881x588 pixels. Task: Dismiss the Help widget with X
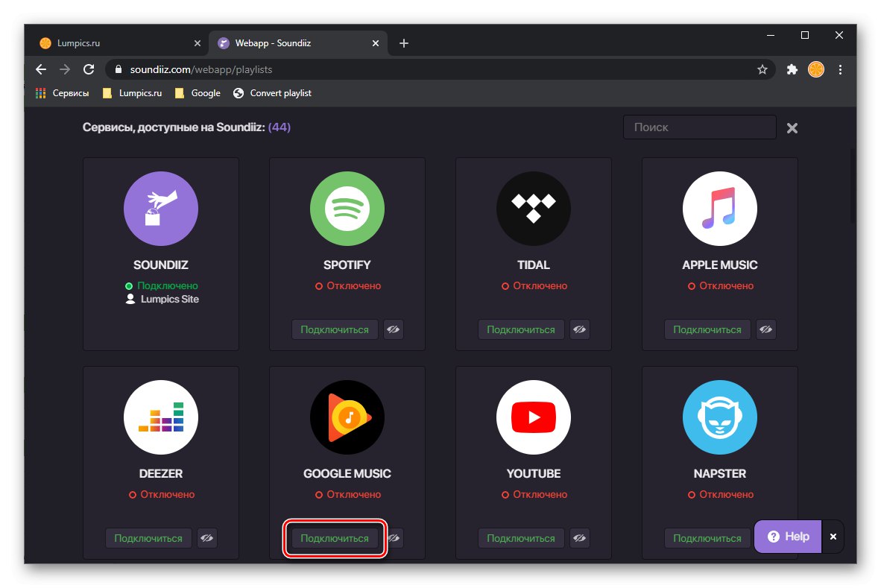coord(833,537)
